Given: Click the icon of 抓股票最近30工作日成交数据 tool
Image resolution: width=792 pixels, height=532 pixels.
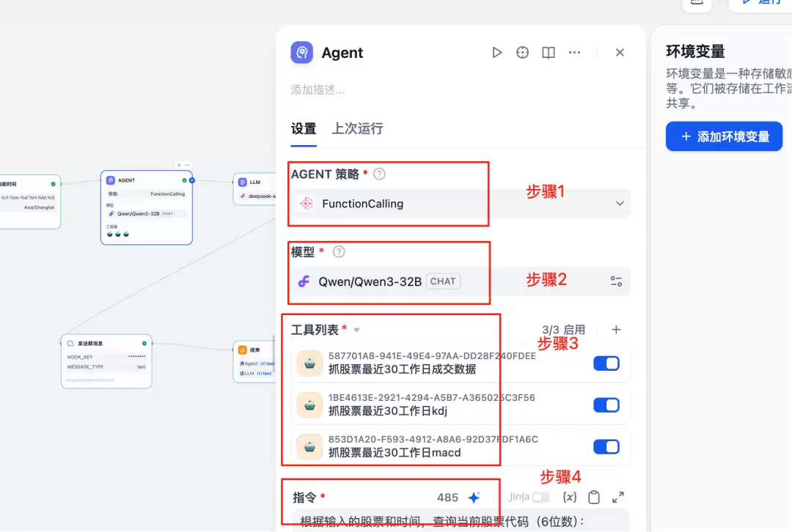Looking at the screenshot, I should tap(309, 363).
